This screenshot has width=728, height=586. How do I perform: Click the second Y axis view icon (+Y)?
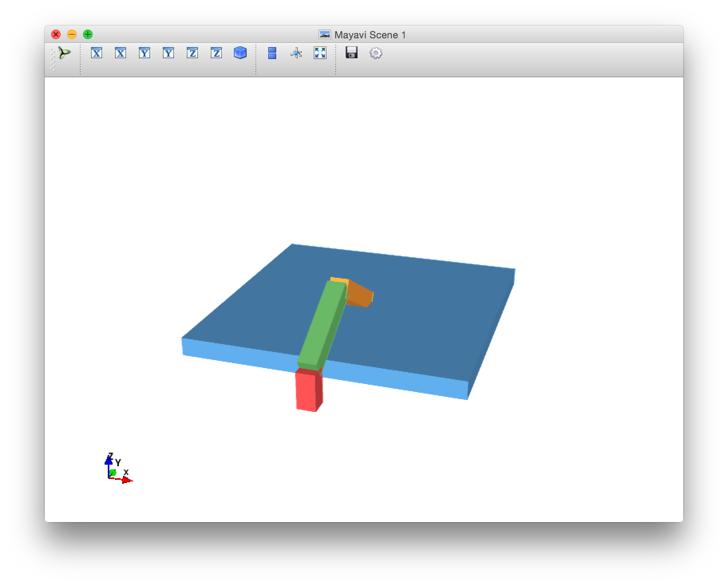168,53
